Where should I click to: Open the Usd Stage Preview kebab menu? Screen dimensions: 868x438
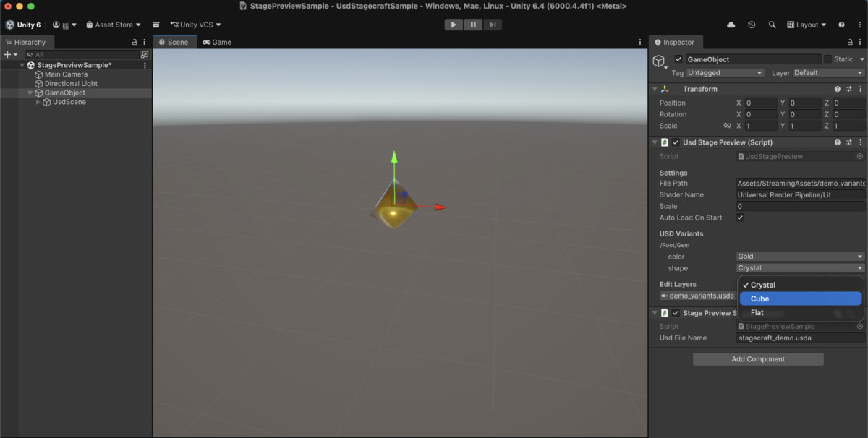pyautogui.click(x=860, y=142)
